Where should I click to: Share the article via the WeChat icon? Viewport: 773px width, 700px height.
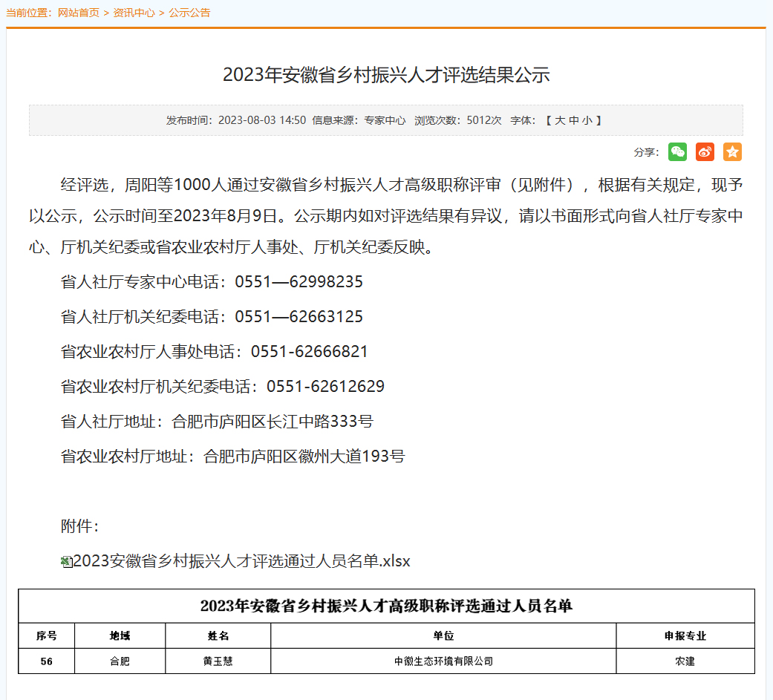click(677, 152)
